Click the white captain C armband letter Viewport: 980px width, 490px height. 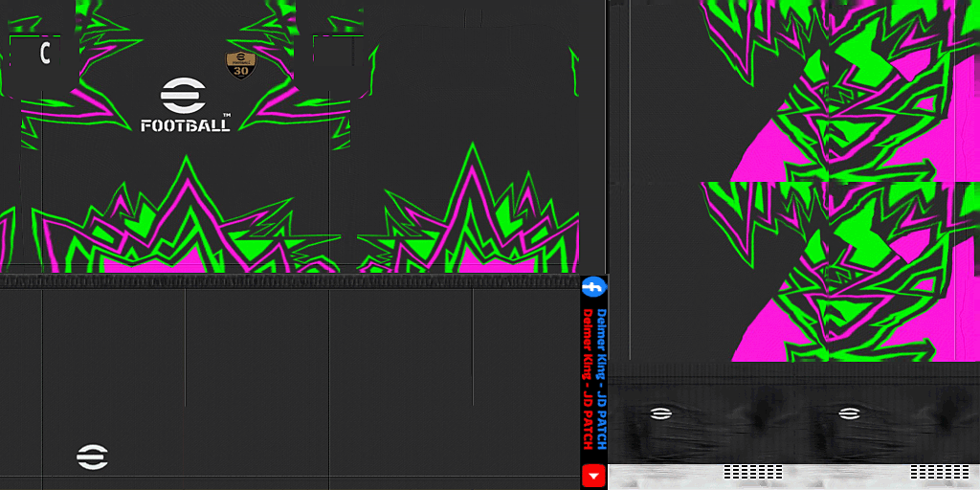coord(44,54)
